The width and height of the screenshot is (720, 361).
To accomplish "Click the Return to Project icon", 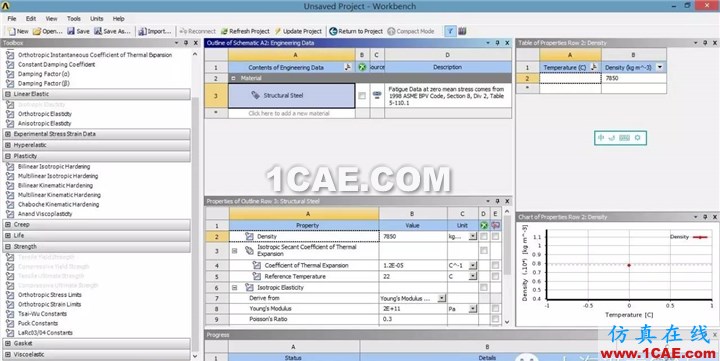I will pos(333,31).
